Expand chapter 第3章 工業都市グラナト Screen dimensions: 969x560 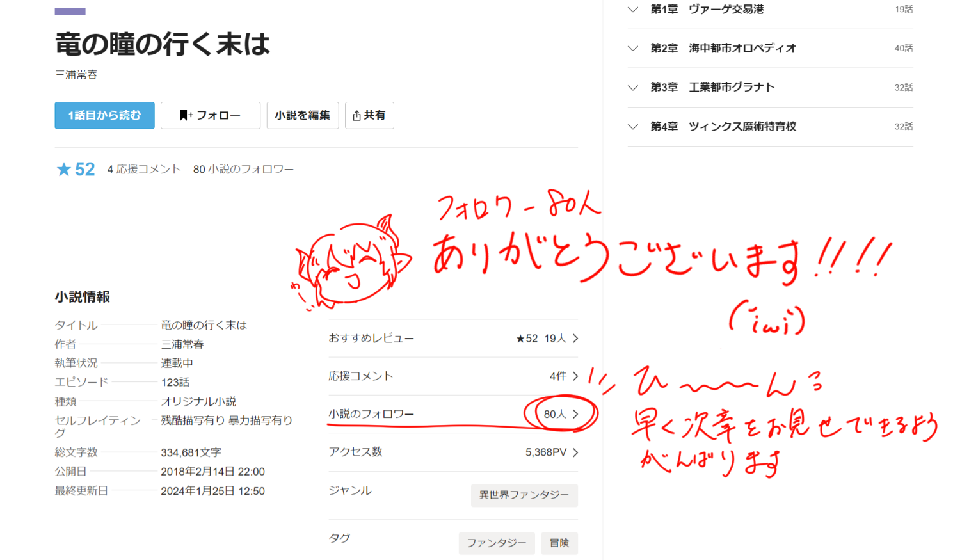point(633,88)
